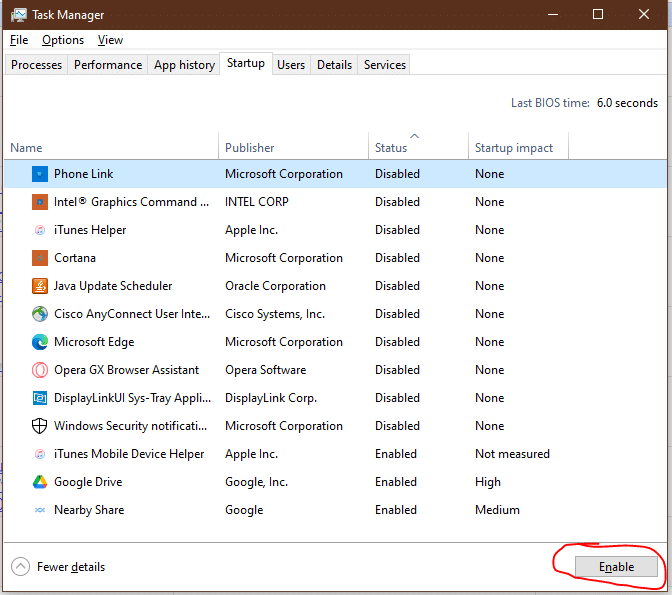Click Disabled status of Cortana
672x595 pixels.
coord(397,258)
